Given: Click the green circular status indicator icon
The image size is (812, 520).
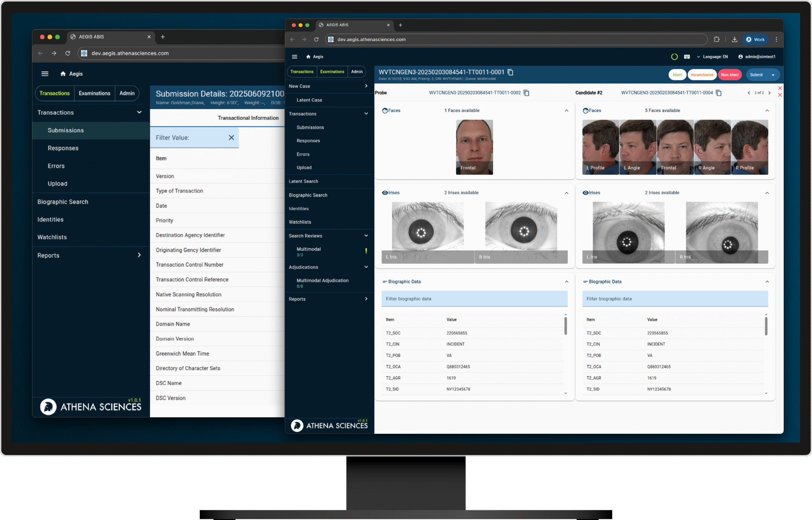Looking at the screenshot, I should [674, 57].
